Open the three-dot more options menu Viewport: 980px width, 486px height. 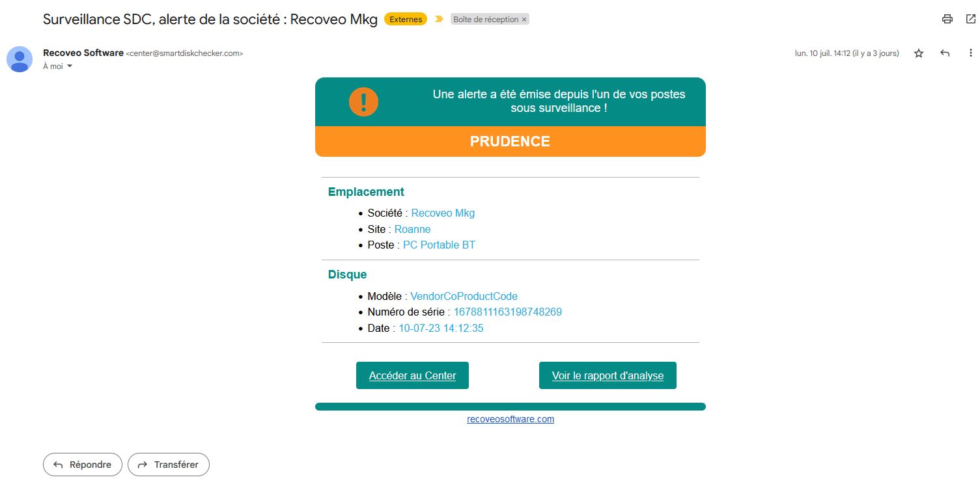tap(970, 53)
